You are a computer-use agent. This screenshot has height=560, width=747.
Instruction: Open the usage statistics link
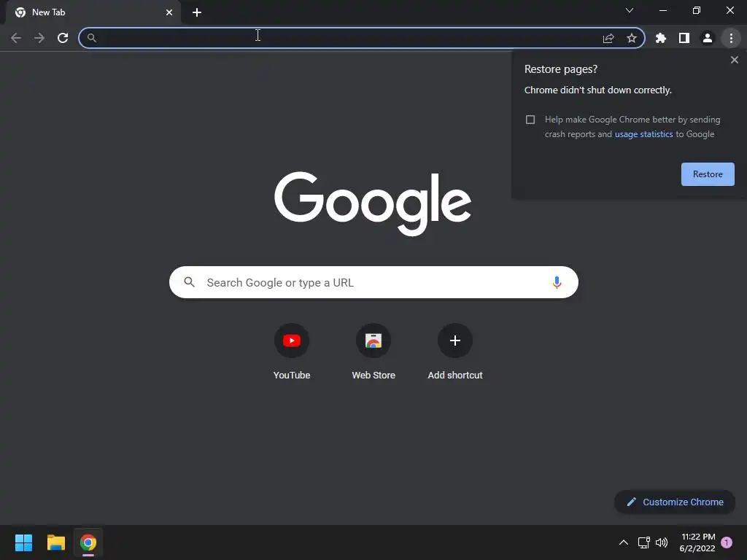[x=643, y=134]
